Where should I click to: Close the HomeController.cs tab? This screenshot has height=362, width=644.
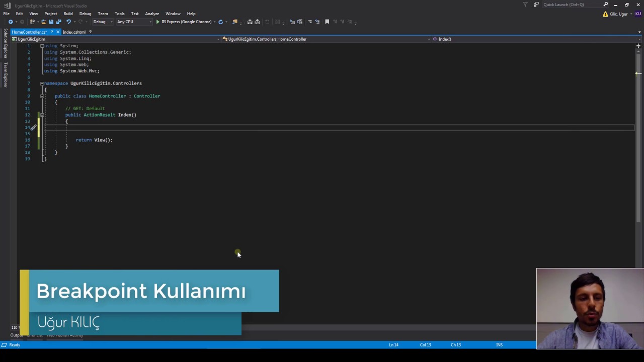[58, 32]
